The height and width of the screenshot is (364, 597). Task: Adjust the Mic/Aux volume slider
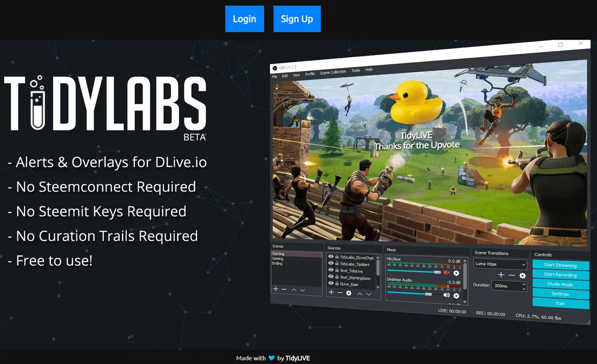tap(414, 271)
